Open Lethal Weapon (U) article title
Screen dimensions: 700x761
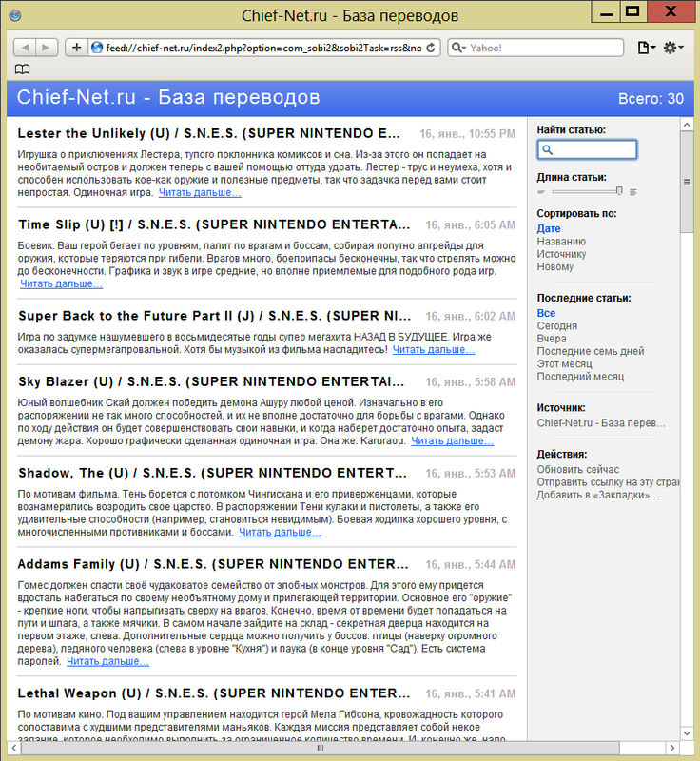[213, 693]
